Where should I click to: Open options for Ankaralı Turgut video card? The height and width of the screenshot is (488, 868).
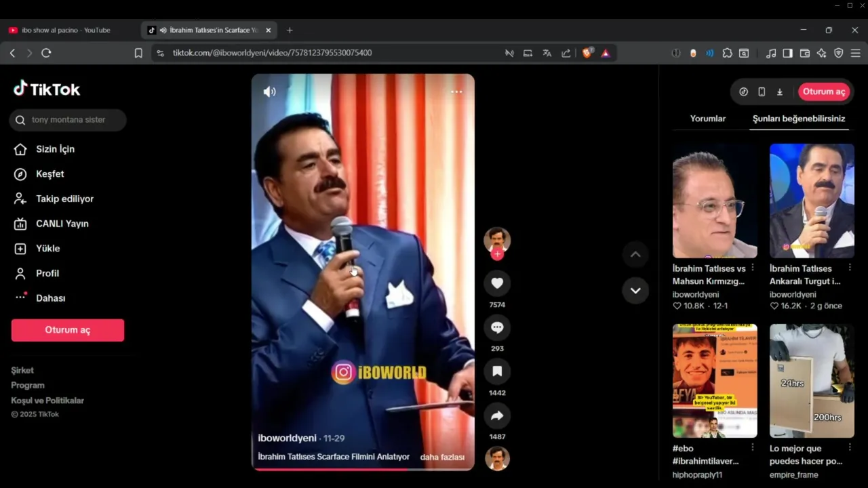(850, 268)
